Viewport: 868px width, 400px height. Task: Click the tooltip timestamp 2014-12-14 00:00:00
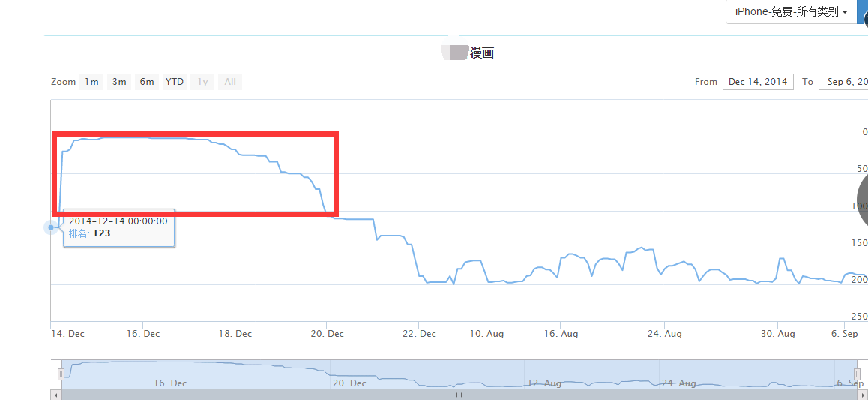coord(118,221)
